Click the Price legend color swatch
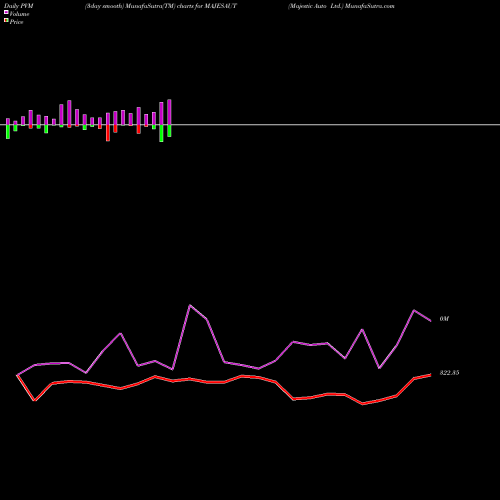This screenshot has height=500, width=500. [6, 20]
